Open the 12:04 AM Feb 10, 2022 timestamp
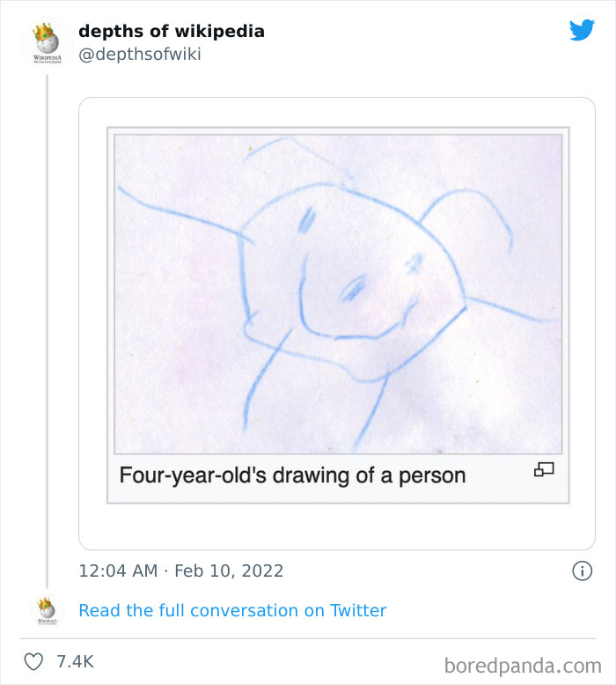The height and width of the screenshot is (685, 616). [180, 571]
